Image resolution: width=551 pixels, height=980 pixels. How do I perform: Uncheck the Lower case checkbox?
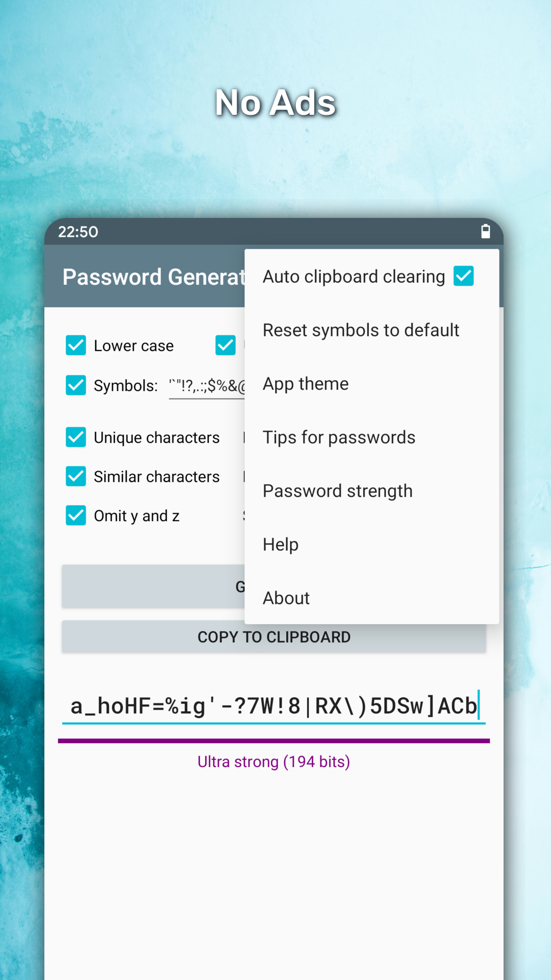76,346
